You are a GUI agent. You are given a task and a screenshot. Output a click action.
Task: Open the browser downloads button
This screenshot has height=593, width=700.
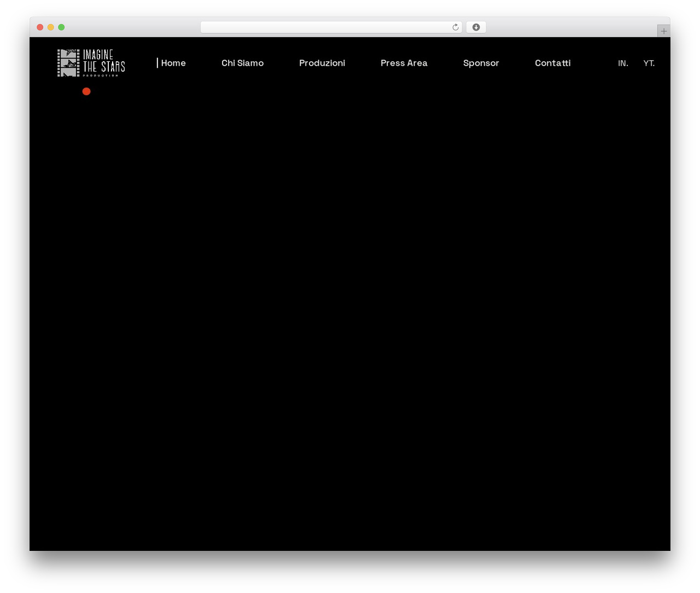coord(476,27)
